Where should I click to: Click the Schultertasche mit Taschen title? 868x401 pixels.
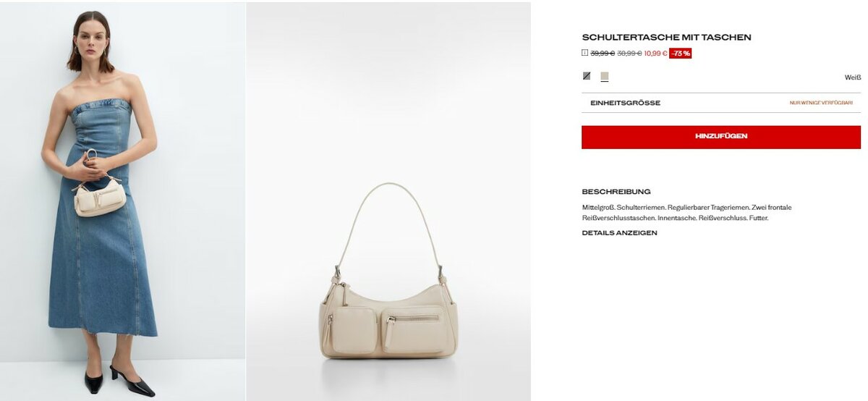click(666, 37)
